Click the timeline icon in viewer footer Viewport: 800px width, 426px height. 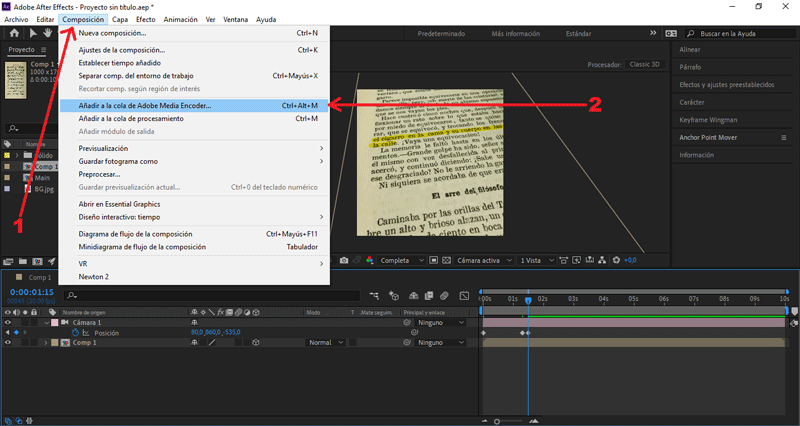pyautogui.click(x=590, y=260)
